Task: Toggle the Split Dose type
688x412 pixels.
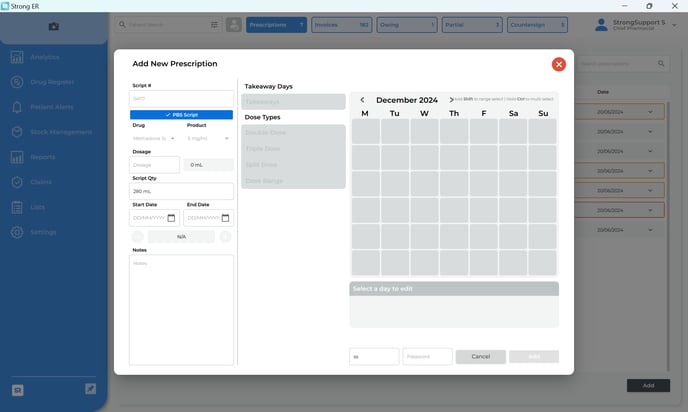Action: [x=293, y=165]
